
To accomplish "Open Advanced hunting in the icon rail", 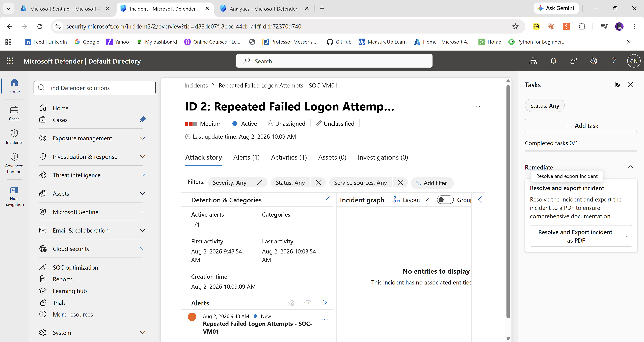I will click(x=14, y=163).
